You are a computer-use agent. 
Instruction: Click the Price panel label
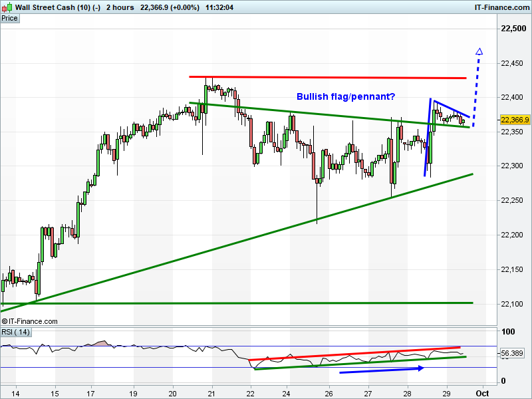tap(9, 19)
